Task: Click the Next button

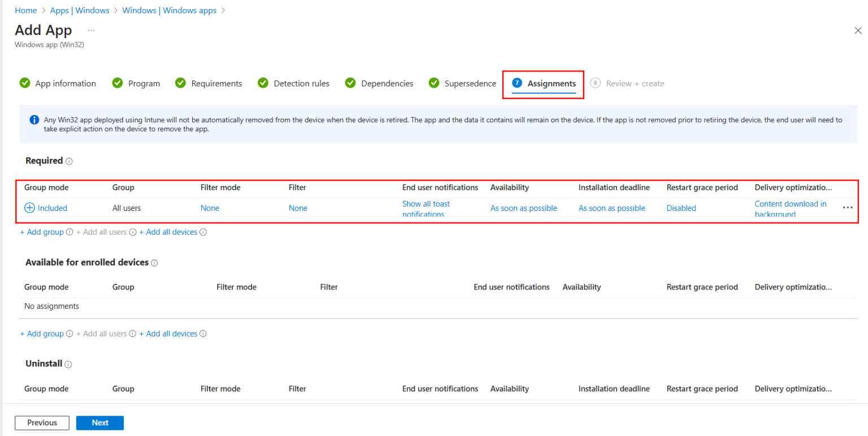Action: (x=99, y=422)
